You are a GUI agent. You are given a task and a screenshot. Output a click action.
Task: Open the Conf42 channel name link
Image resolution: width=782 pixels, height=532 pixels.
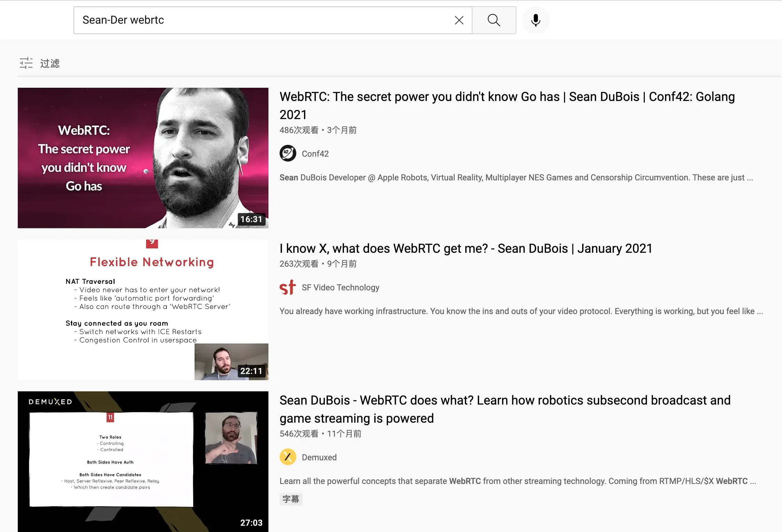[x=315, y=154]
